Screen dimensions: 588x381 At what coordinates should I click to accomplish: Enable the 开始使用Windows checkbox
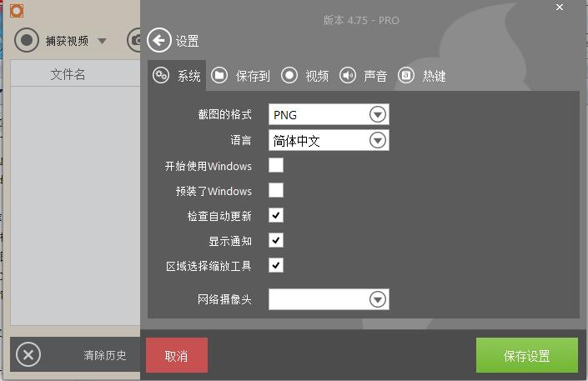tap(276, 165)
